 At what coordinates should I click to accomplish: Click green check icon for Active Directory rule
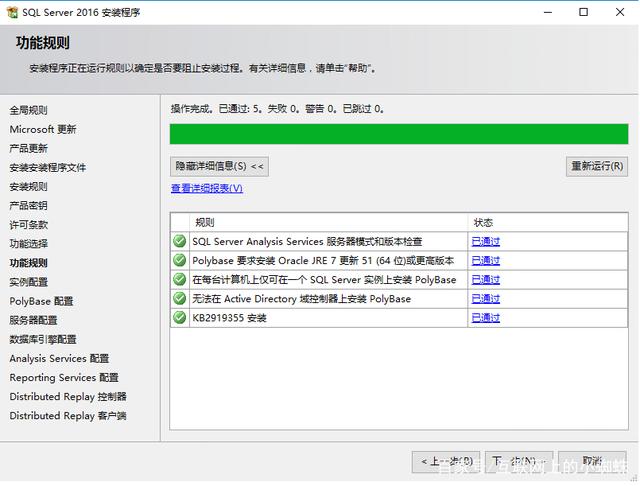180,298
